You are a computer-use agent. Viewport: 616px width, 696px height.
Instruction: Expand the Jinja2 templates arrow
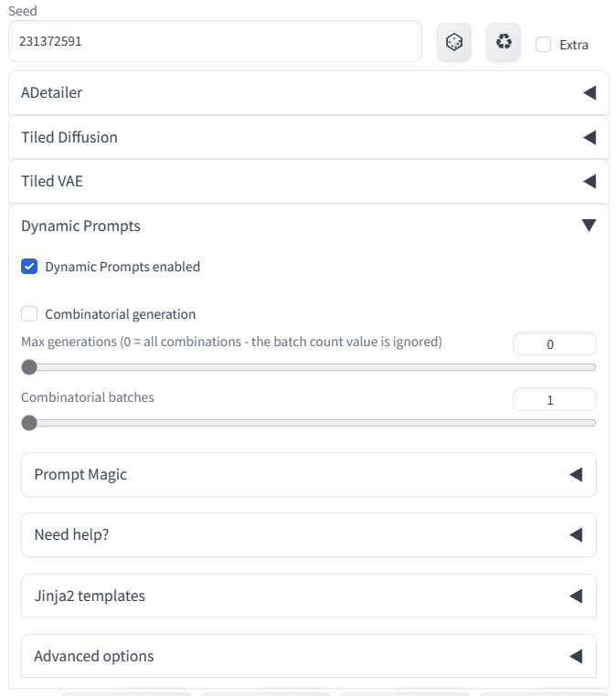(576, 596)
